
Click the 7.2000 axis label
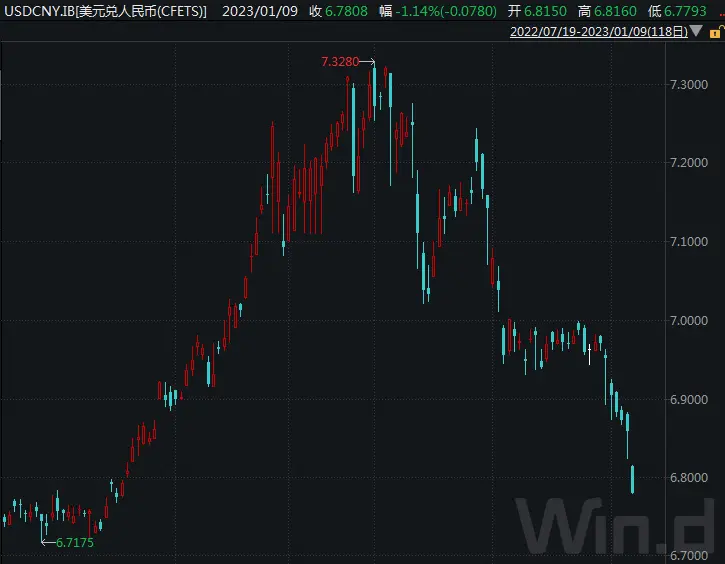coord(689,163)
